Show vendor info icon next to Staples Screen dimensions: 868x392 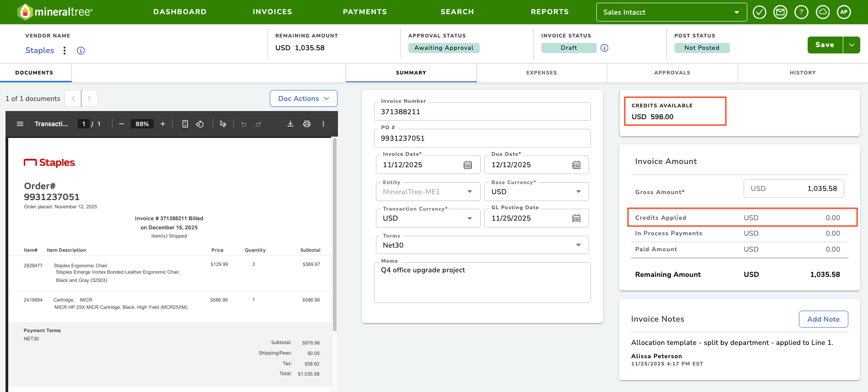click(x=81, y=51)
